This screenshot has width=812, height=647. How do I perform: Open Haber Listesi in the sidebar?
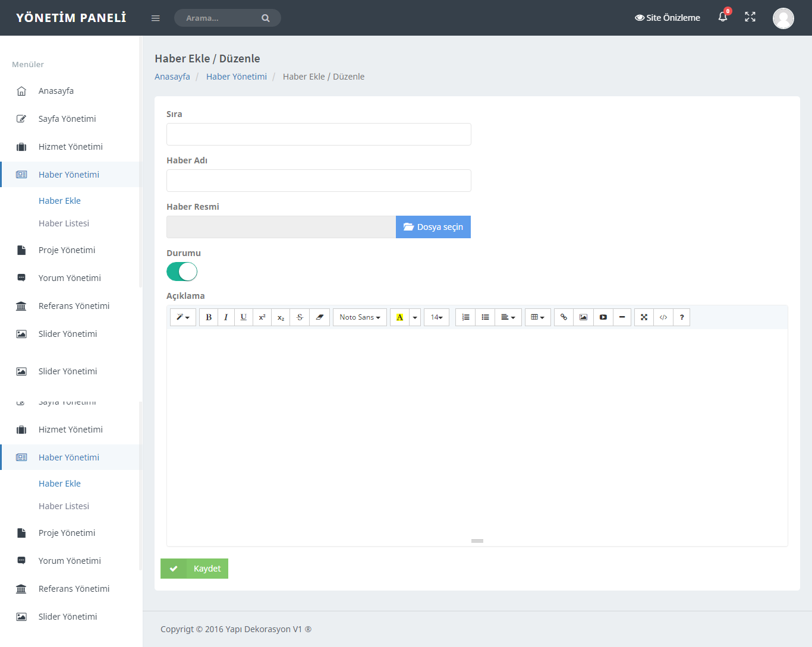click(x=64, y=223)
